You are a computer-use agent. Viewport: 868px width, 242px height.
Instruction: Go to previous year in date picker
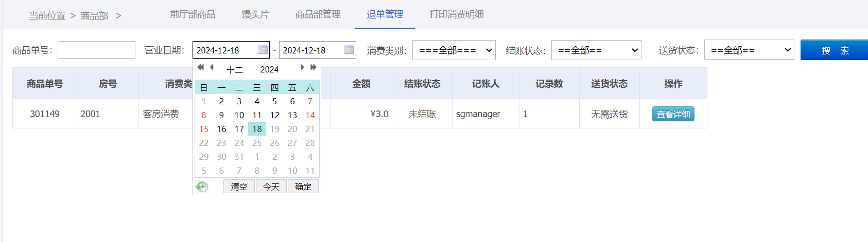pyautogui.click(x=200, y=67)
